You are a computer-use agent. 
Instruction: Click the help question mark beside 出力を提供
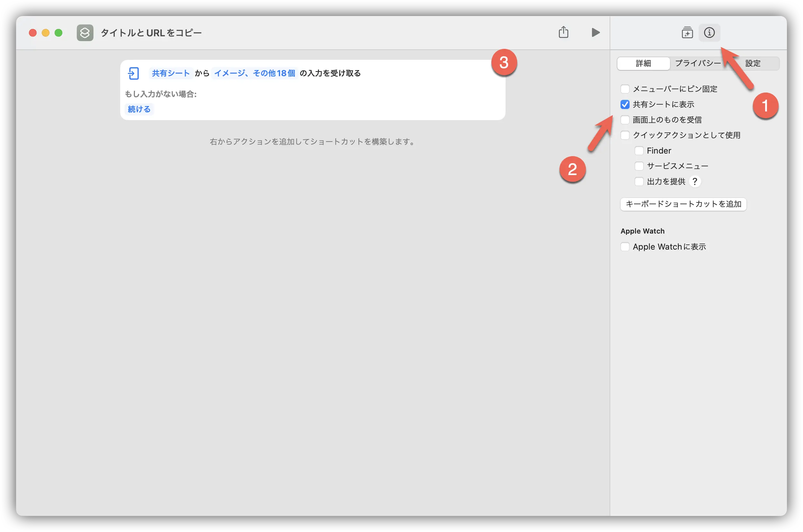coord(695,182)
